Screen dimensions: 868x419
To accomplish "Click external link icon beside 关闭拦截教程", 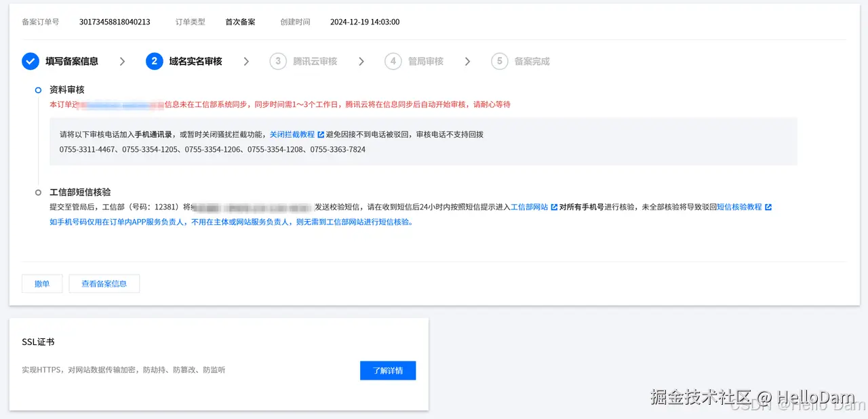I will point(320,134).
